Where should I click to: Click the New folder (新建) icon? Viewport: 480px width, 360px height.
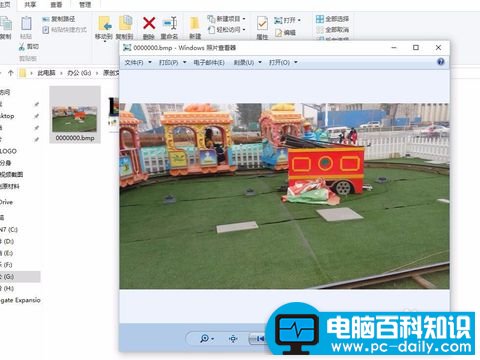click(x=195, y=24)
